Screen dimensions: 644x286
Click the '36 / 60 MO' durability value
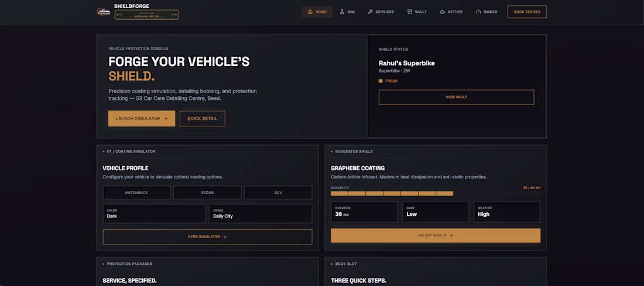point(532,188)
